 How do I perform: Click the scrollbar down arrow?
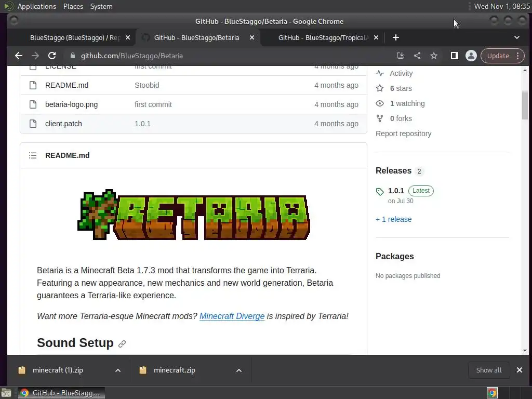tap(525, 351)
